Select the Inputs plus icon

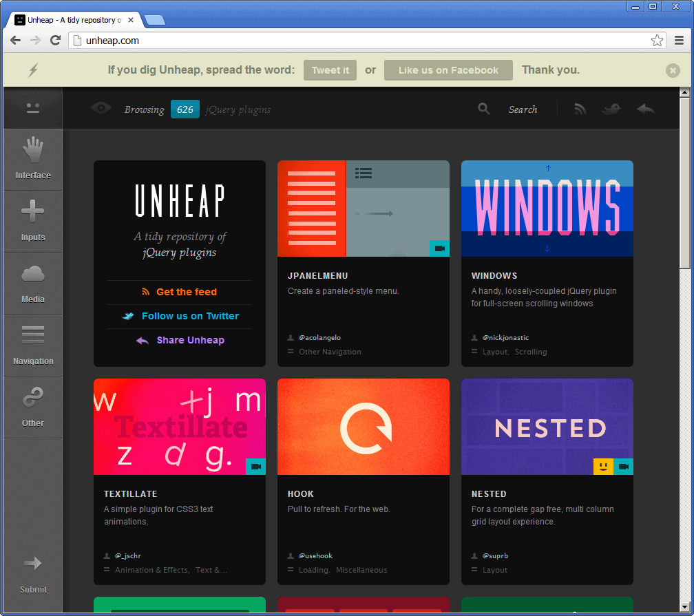pyautogui.click(x=33, y=211)
